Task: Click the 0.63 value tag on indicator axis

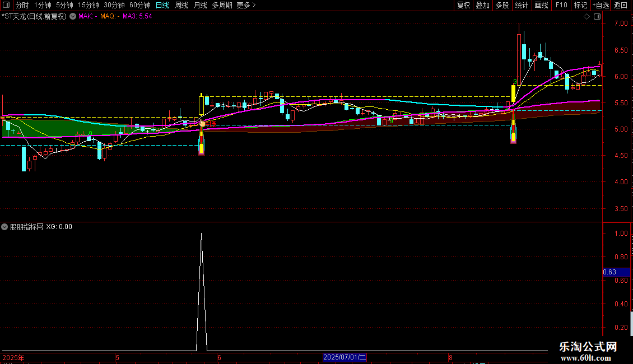Action: tap(616, 272)
